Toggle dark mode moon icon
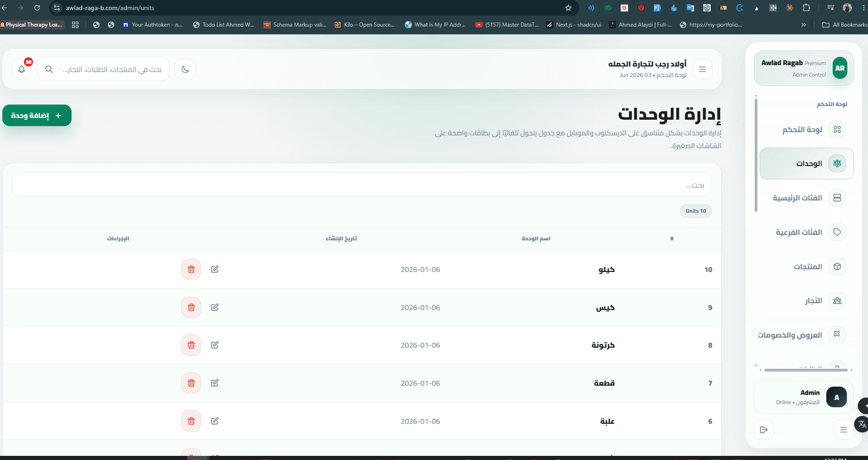The image size is (868, 460). [185, 69]
